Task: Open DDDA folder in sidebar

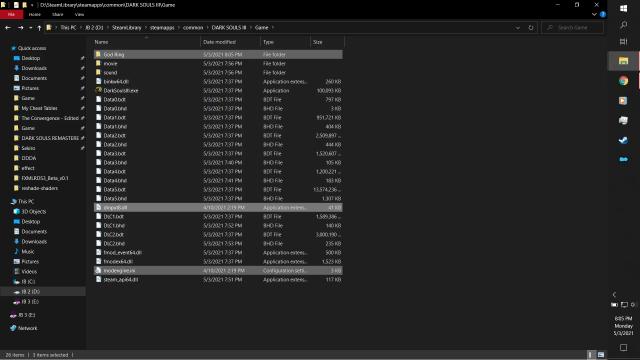Action: (29, 158)
